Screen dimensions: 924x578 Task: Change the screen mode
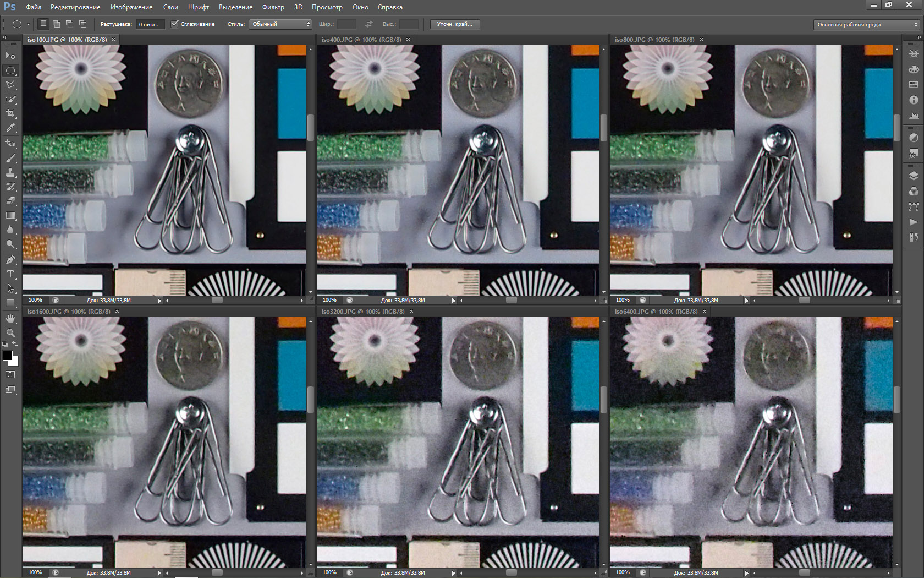click(10, 390)
